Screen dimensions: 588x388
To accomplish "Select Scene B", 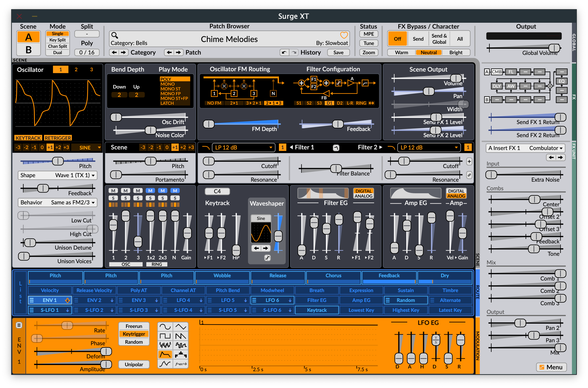I will 28,49.
